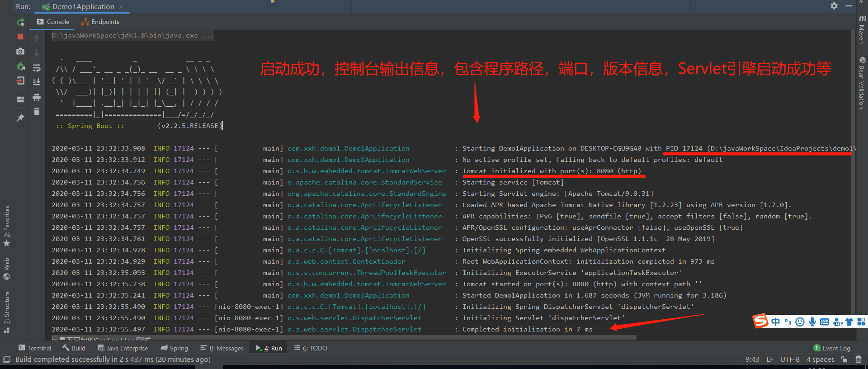Open the Spring tool window

pyautogui.click(x=174, y=348)
